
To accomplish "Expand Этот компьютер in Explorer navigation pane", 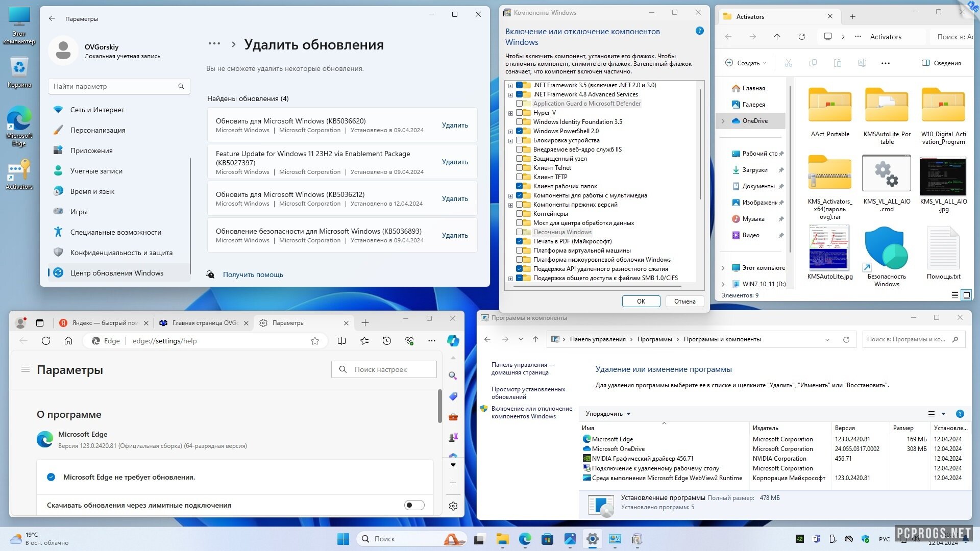I will (x=723, y=268).
